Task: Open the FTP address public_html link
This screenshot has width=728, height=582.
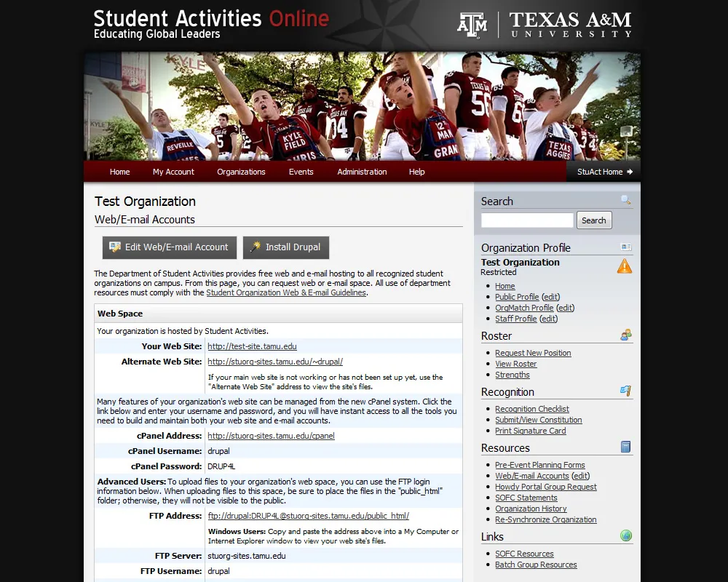Action: [x=308, y=516]
